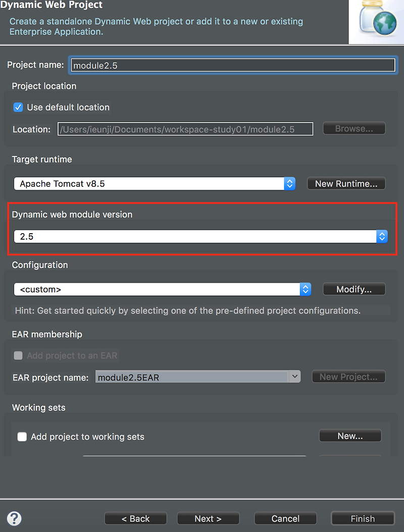Click the Finish button

[363, 518]
